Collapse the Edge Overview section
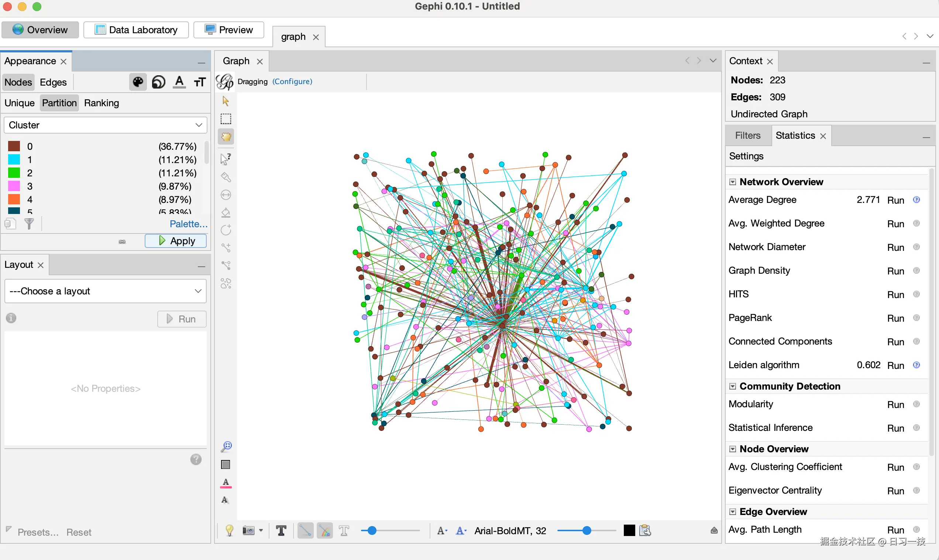This screenshot has height=560, width=939. pyautogui.click(x=732, y=512)
